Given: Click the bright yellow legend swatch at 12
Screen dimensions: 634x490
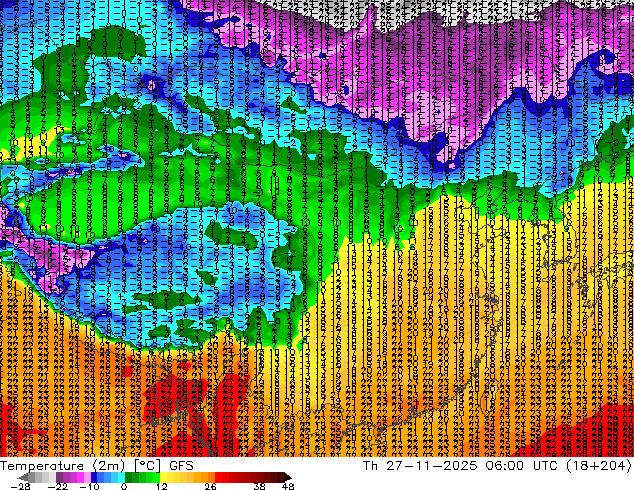Looking at the screenshot, I should click(163, 477).
